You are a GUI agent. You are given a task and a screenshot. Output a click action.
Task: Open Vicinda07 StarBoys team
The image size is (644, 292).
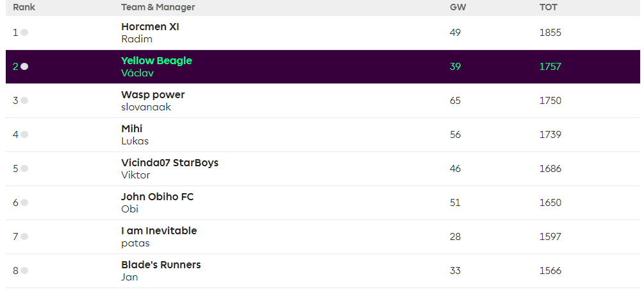click(x=169, y=163)
